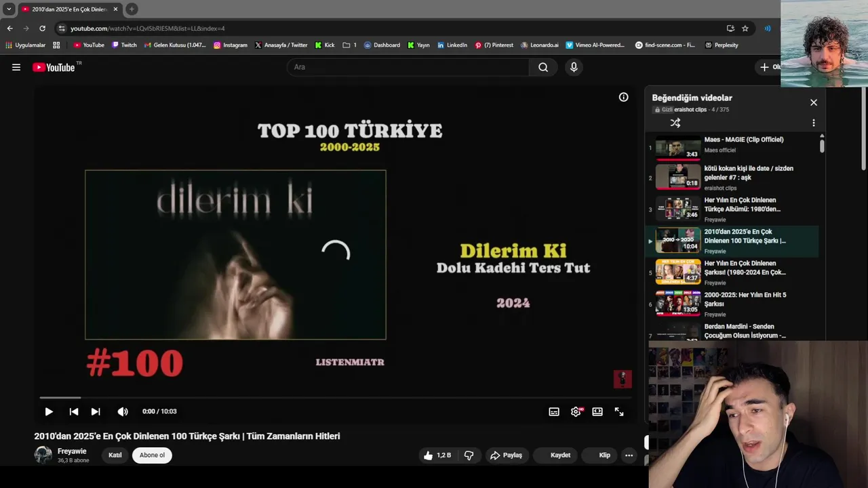Open the Freyawie channel name link
Screen dimensions: 868x488
click(72, 451)
